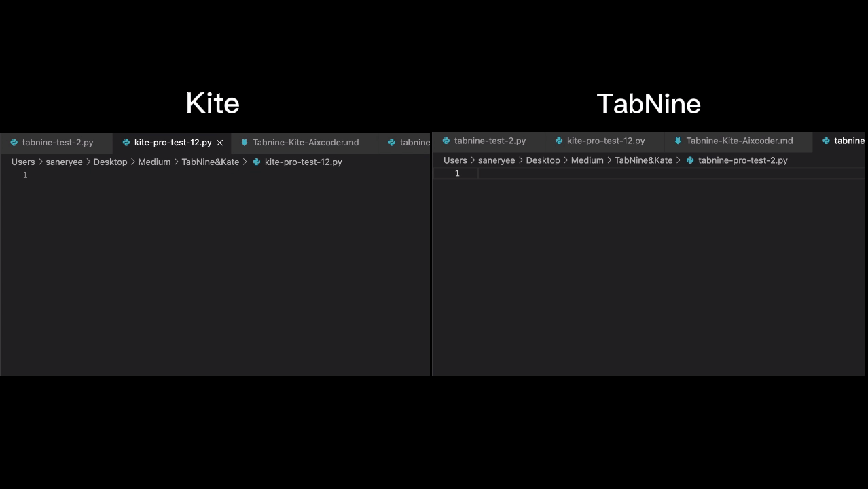Click TabNine&Kate breadcrumb in Kite editor
Image resolution: width=868 pixels, height=489 pixels.
[x=210, y=162]
